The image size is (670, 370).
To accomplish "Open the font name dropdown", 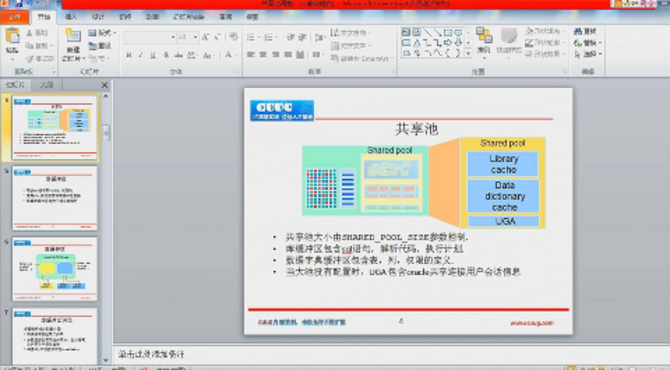I will 173,38.
